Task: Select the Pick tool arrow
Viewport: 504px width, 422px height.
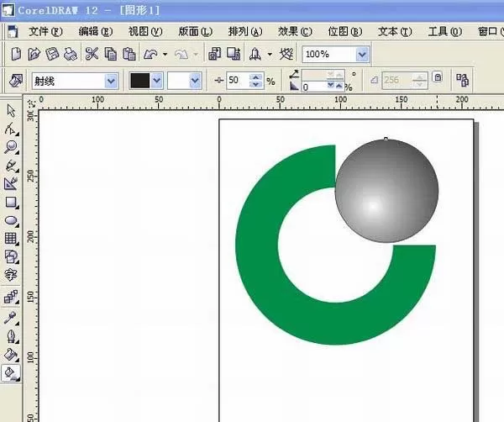Action: (11, 110)
